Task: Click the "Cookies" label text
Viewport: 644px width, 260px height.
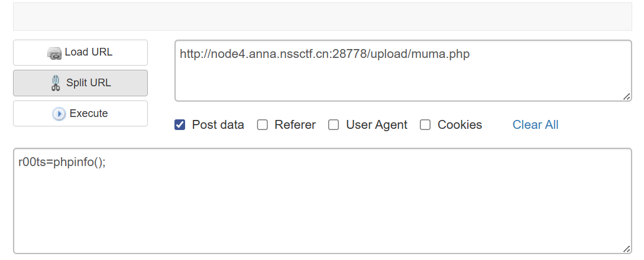Action: (x=459, y=125)
